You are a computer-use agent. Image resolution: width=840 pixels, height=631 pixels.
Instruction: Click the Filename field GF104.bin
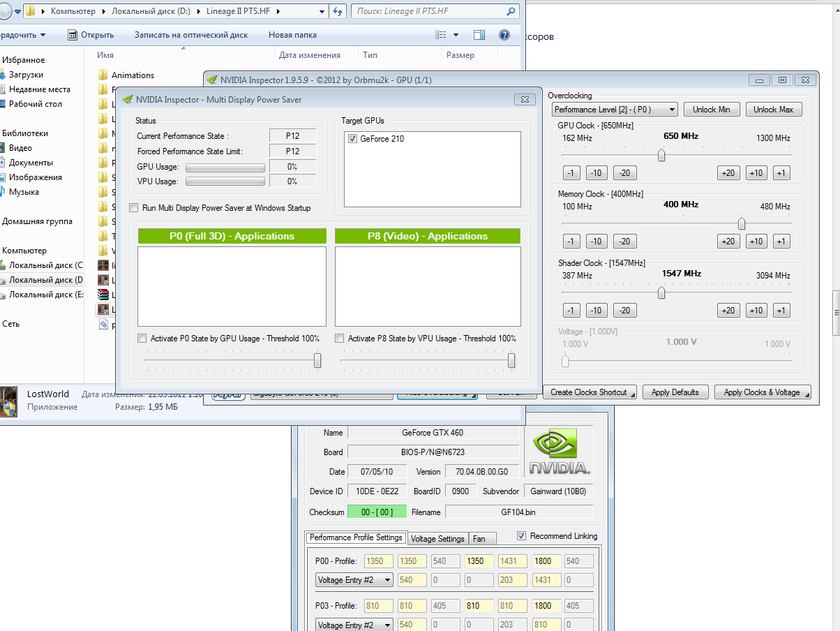[x=519, y=512]
